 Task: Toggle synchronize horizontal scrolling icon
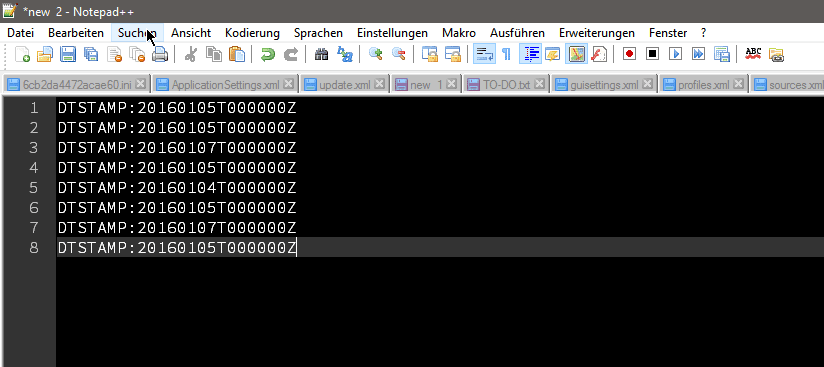(452, 54)
